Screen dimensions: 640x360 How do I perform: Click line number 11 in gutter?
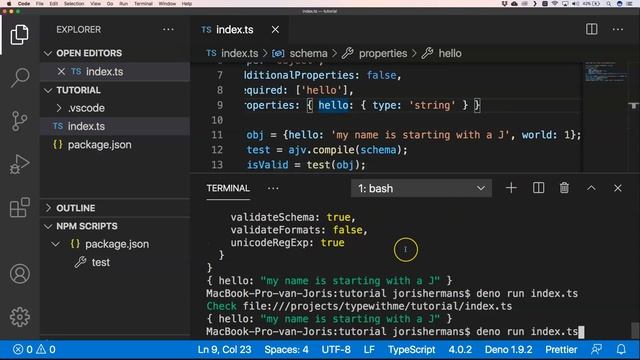pyautogui.click(x=217, y=135)
